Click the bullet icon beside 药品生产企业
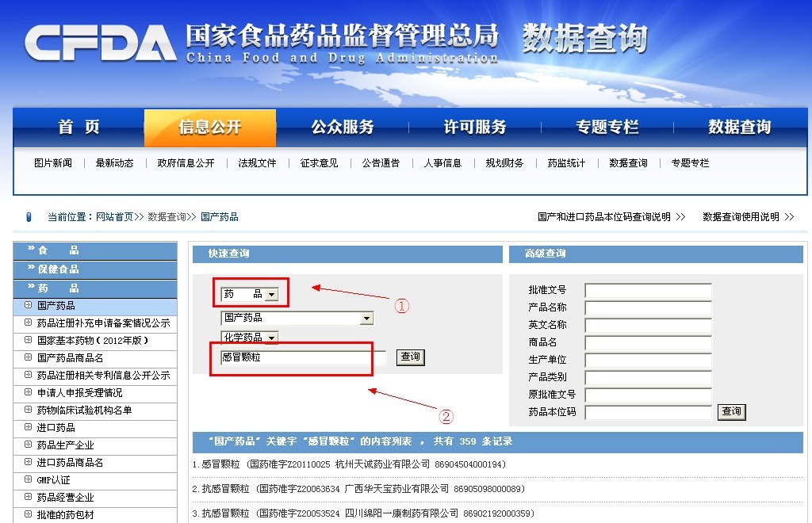812x523 pixels. coord(28,445)
